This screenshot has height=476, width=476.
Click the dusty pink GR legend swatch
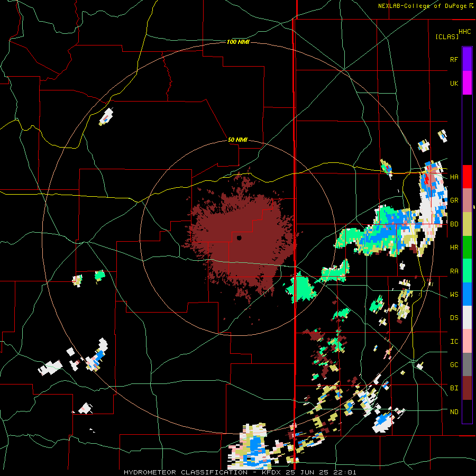[x=467, y=200]
